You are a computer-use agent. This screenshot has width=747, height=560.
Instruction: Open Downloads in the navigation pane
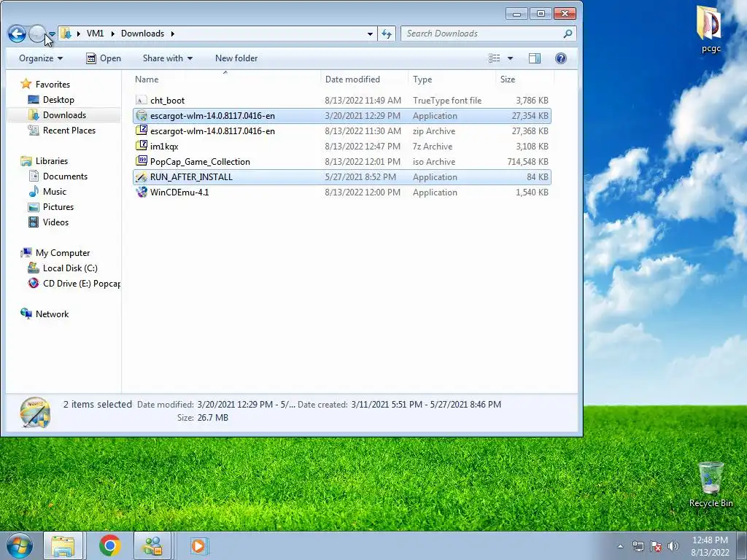point(64,114)
